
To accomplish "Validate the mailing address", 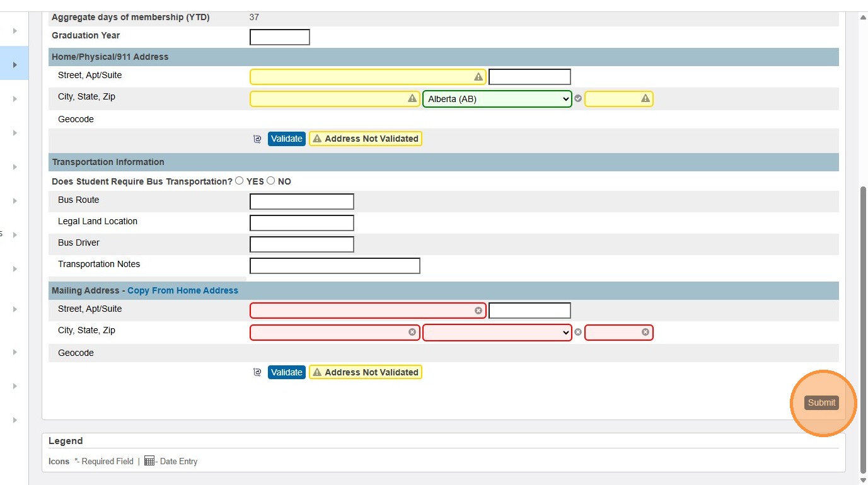I will coord(287,372).
